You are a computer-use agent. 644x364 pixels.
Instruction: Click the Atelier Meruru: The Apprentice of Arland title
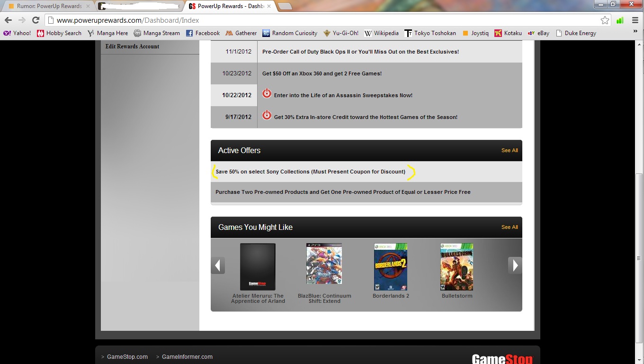[x=258, y=299]
